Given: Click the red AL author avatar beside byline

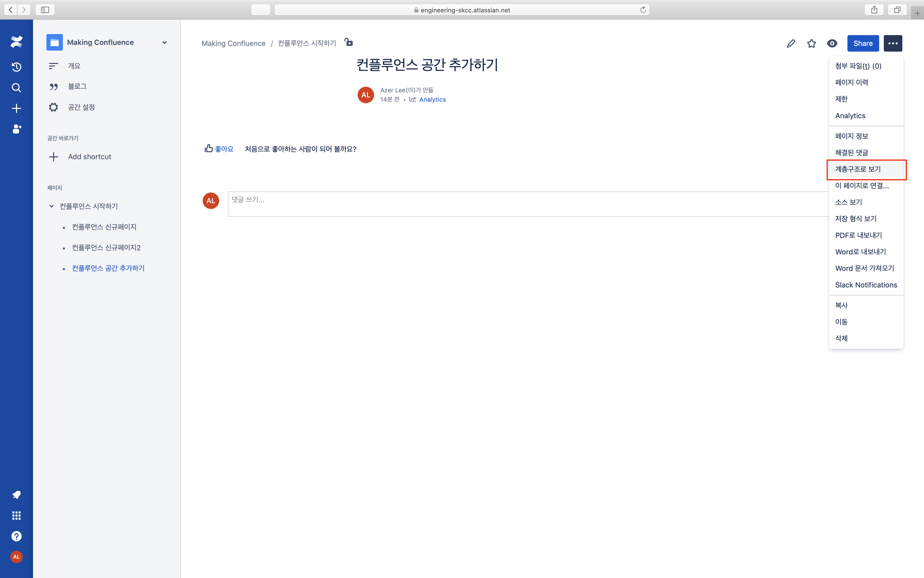Looking at the screenshot, I should [x=365, y=95].
